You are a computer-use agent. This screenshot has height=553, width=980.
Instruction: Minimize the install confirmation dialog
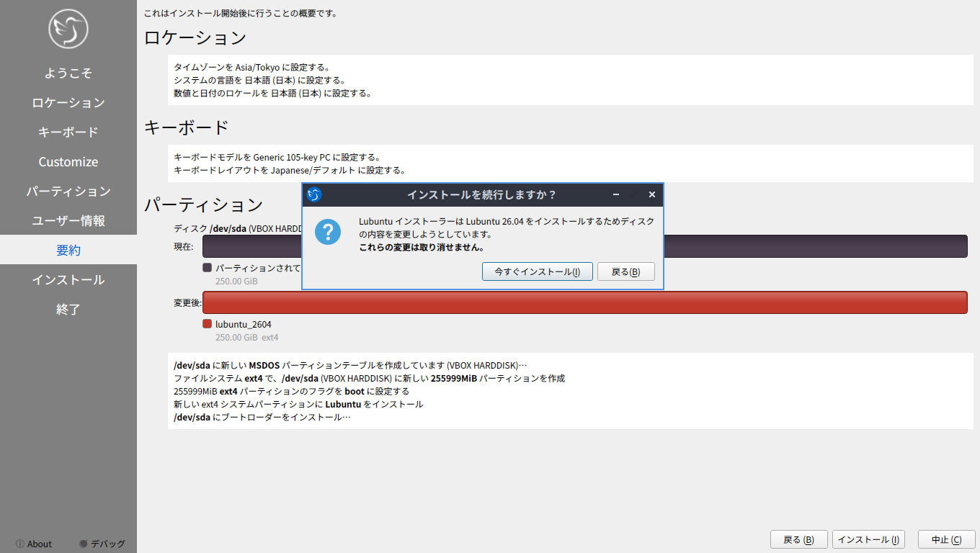coord(617,194)
